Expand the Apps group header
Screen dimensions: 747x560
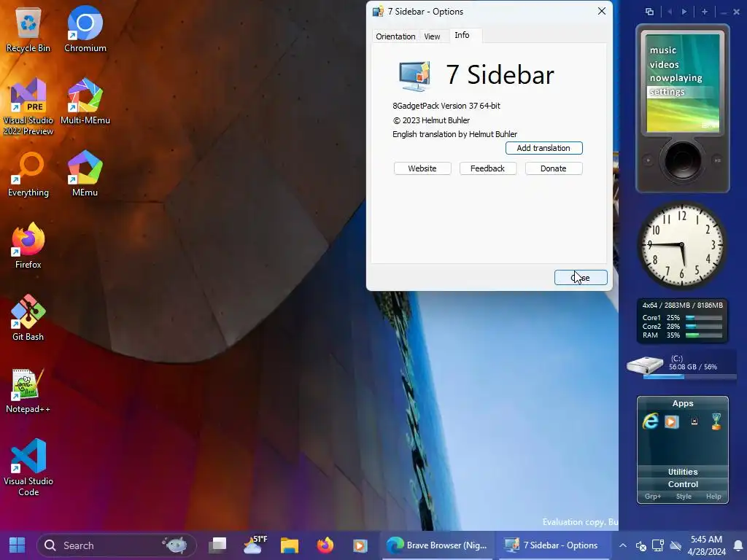(x=683, y=403)
